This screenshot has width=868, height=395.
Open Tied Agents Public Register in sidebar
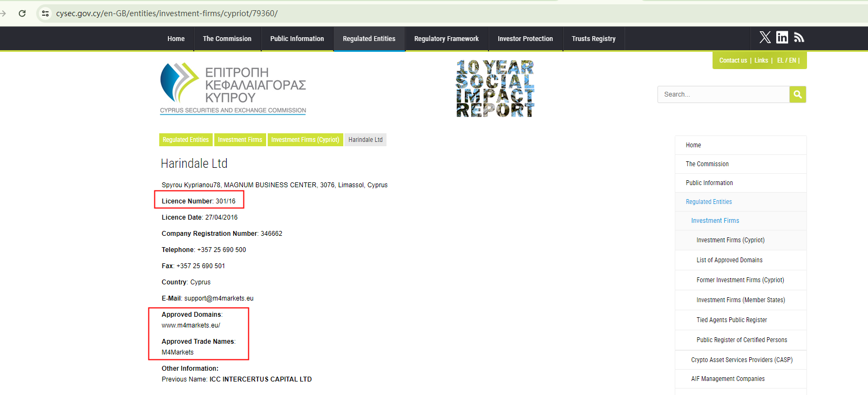[x=741, y=320]
